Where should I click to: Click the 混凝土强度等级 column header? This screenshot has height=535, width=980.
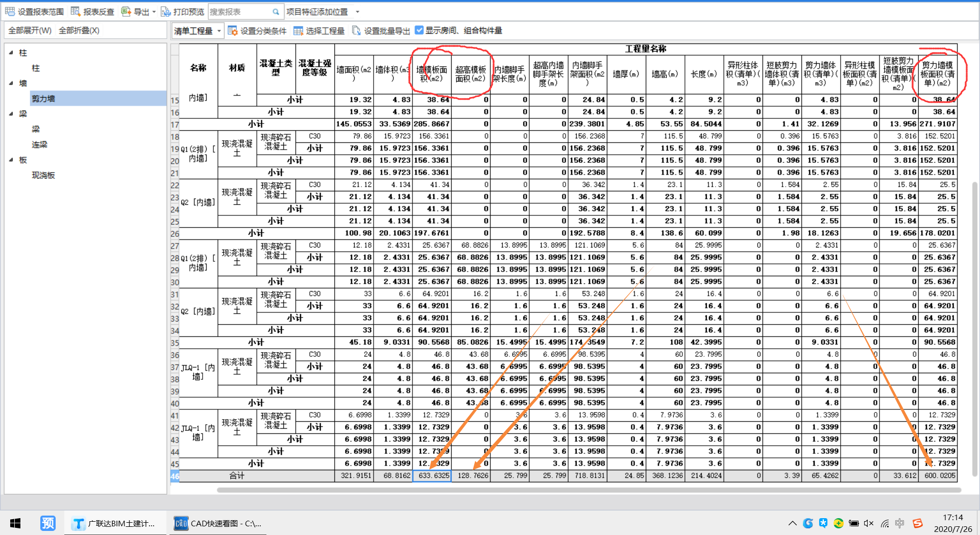tap(315, 68)
